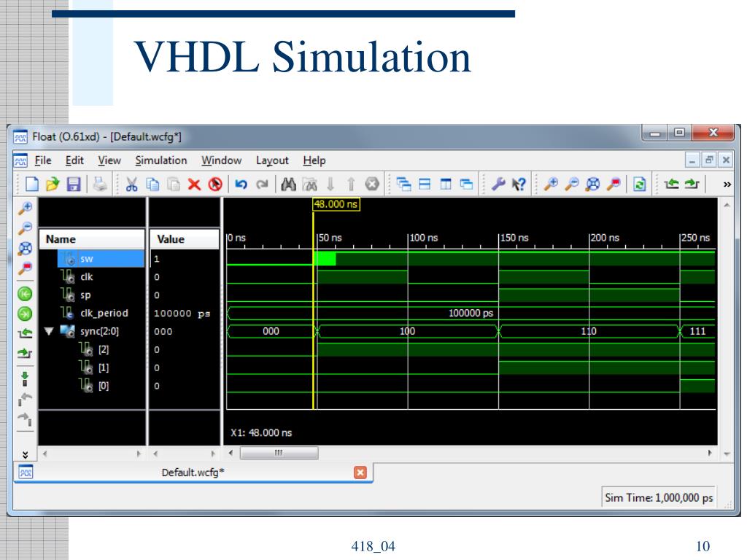Click the green Refresh icon in toolbar
The height and width of the screenshot is (560, 747).
pyautogui.click(x=639, y=184)
